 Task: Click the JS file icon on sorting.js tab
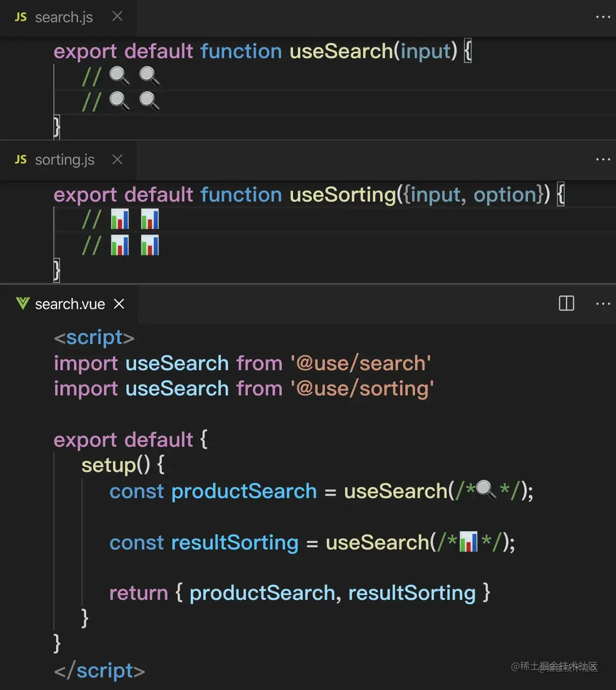tap(21, 160)
